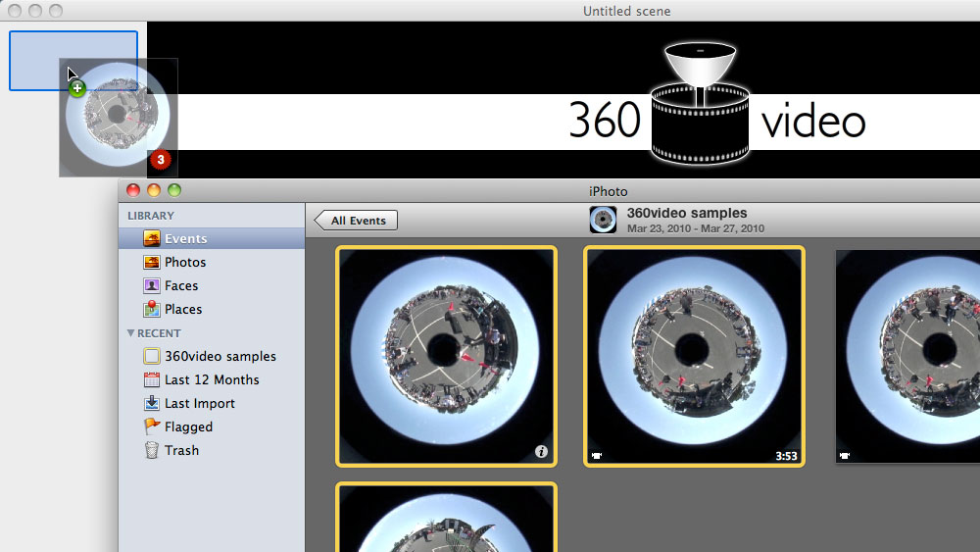980x552 pixels.
Task: Open info button on first photo thumbnail
Action: tap(541, 451)
